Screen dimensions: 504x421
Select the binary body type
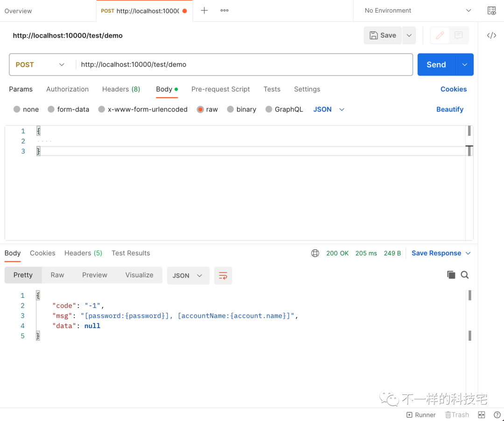click(x=241, y=109)
